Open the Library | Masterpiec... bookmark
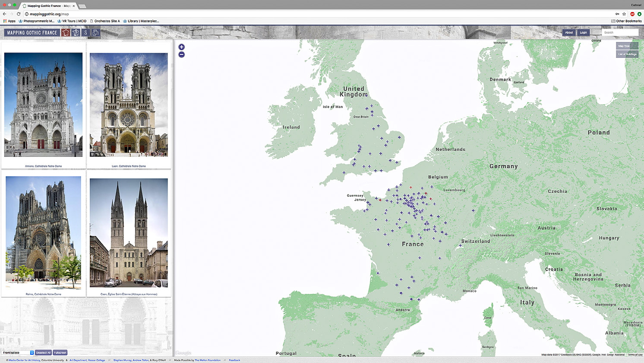The image size is (644, 363). click(x=141, y=21)
